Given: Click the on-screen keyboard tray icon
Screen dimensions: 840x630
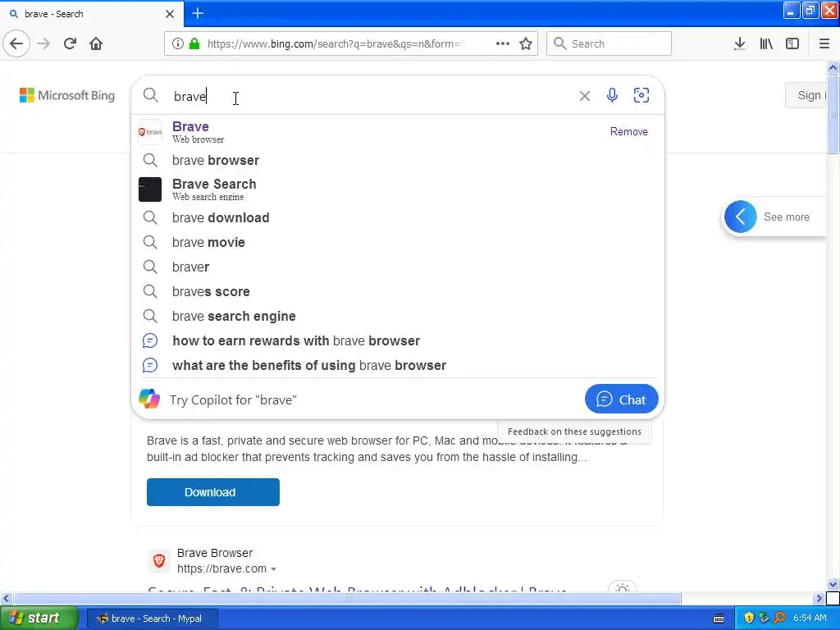Looking at the screenshot, I should (719, 619).
